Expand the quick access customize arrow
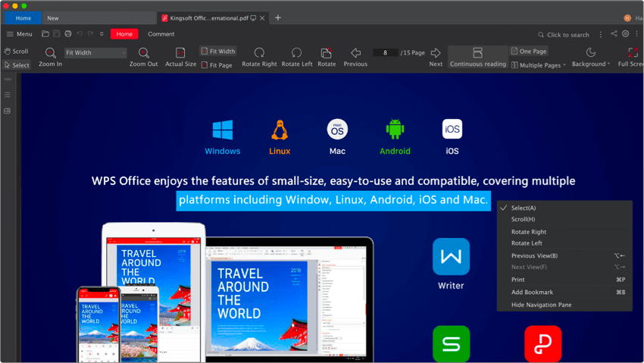644x363 pixels. pos(102,34)
